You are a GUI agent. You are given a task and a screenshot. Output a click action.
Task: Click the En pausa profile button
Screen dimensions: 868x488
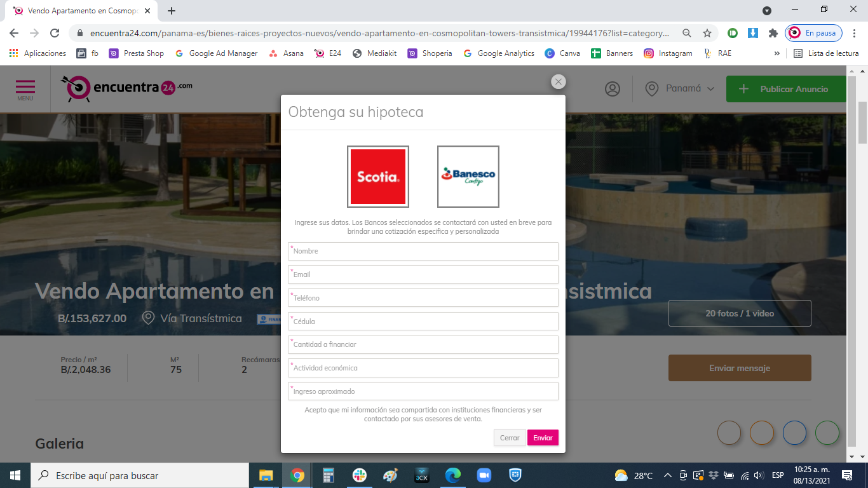814,33
